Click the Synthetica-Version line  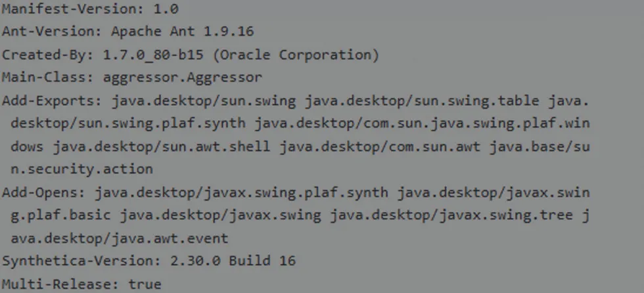pos(149,261)
